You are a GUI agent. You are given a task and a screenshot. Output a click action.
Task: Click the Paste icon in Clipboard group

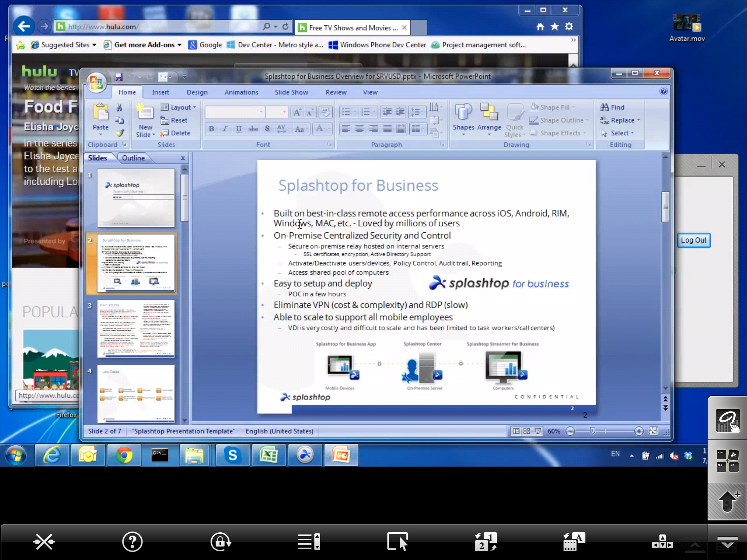[100, 112]
